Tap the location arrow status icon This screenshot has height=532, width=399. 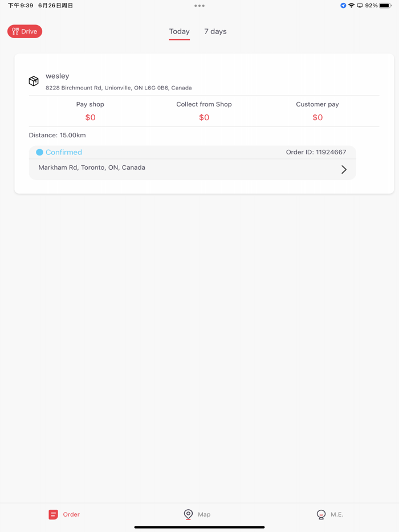pyautogui.click(x=343, y=6)
